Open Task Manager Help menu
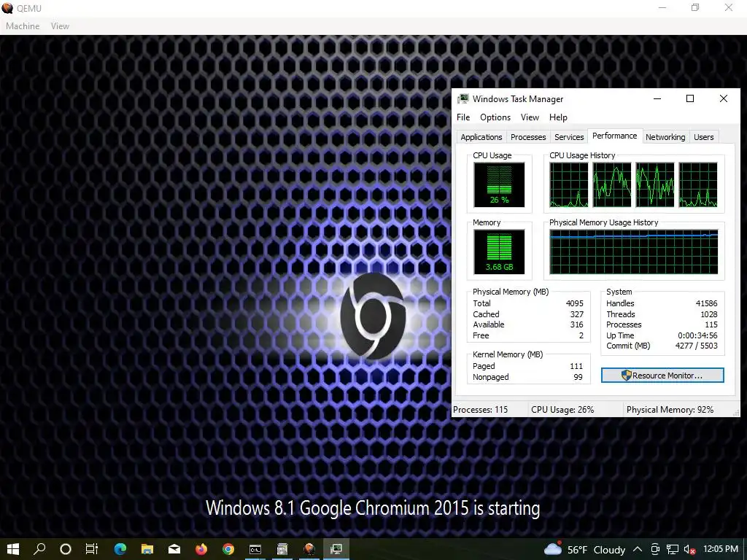This screenshot has height=560, width=747. 558,117
